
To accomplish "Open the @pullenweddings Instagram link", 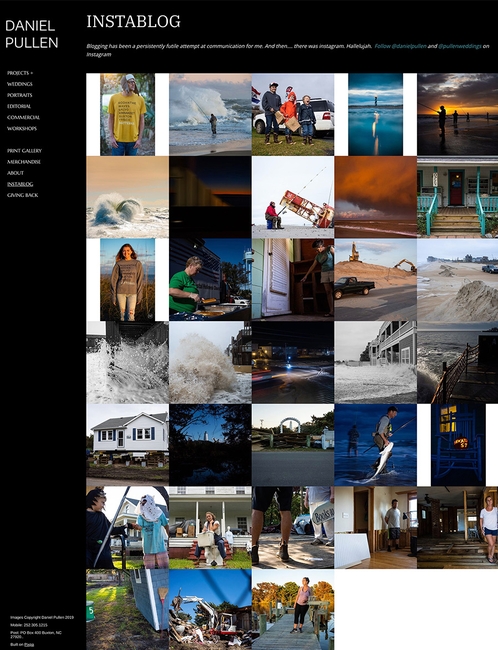I will tap(459, 46).
